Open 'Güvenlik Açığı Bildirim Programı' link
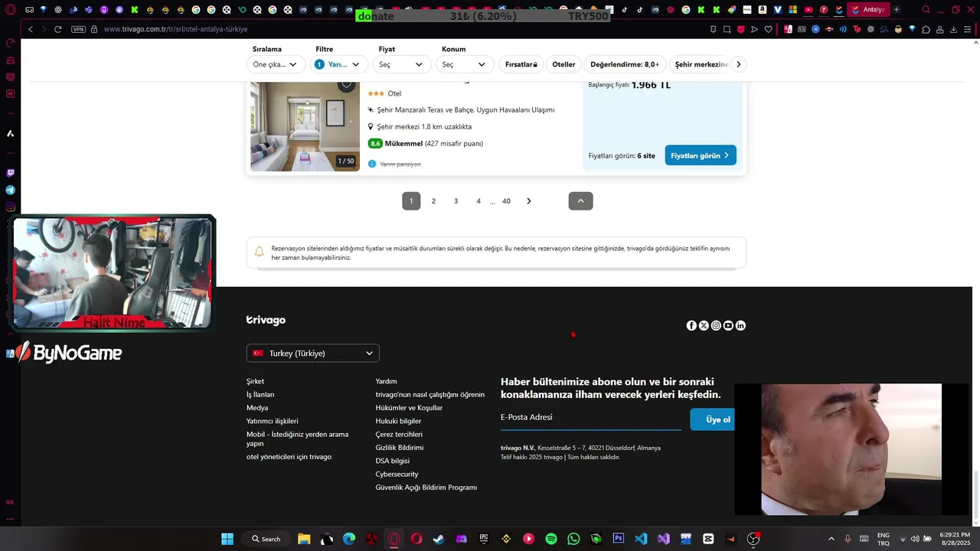 [426, 487]
